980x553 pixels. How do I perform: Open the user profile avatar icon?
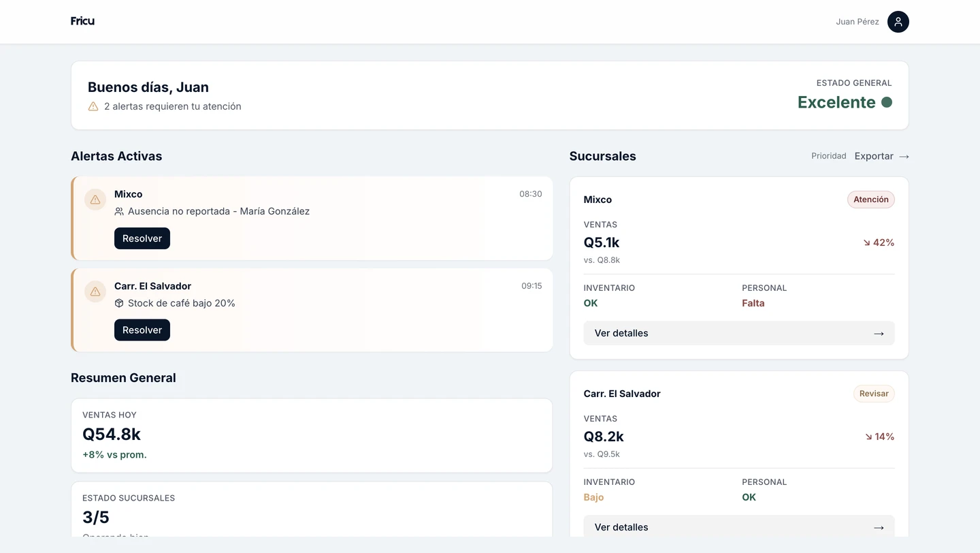point(898,22)
